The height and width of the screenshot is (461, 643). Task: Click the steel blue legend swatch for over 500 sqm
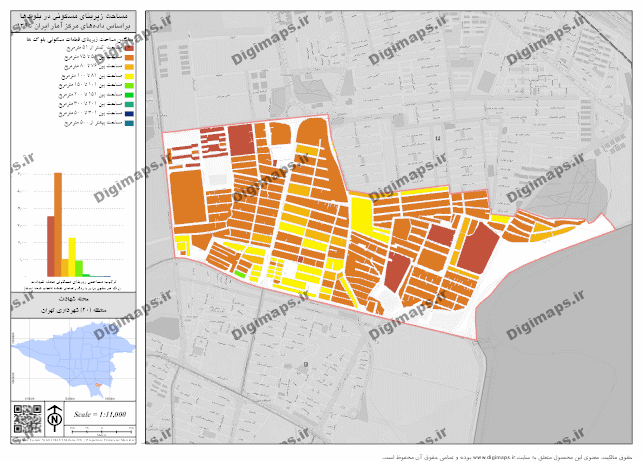point(129,123)
